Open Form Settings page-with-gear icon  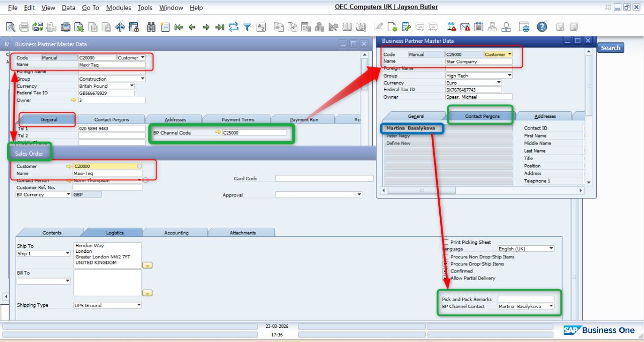point(392,27)
